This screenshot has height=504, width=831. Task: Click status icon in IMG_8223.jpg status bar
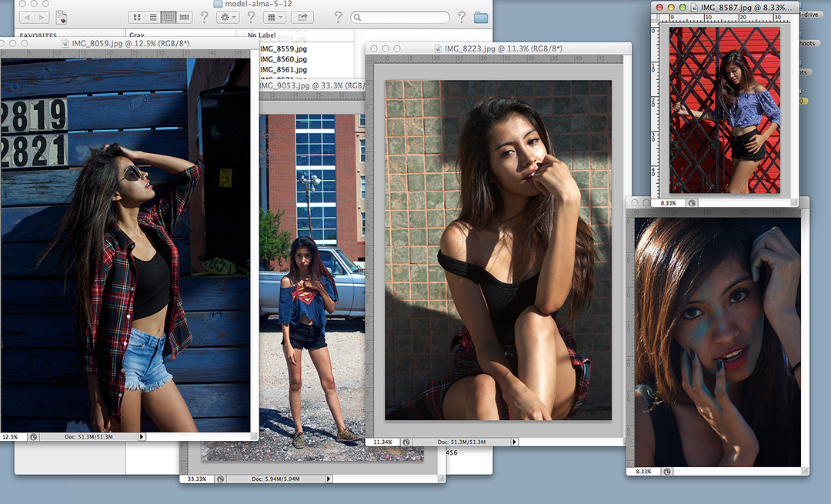tap(406, 442)
